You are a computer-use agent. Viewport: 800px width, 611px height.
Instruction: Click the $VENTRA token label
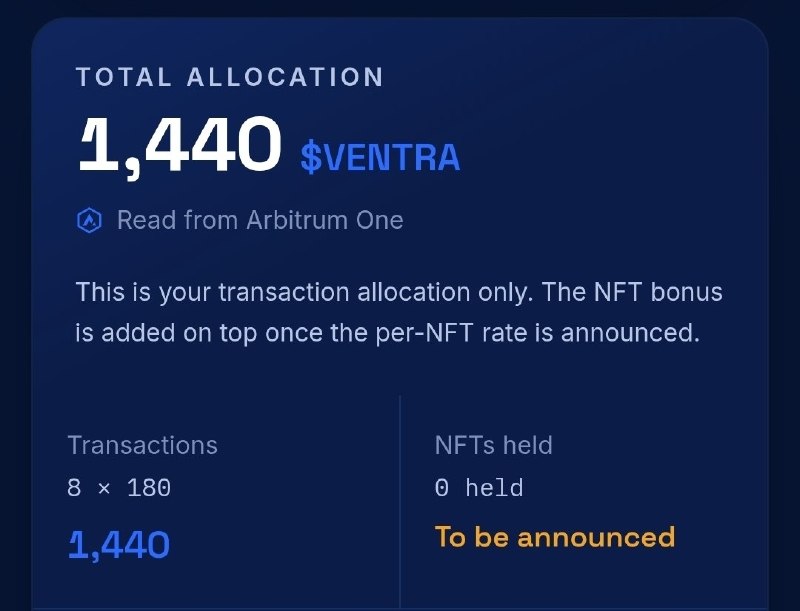pyautogui.click(x=381, y=157)
